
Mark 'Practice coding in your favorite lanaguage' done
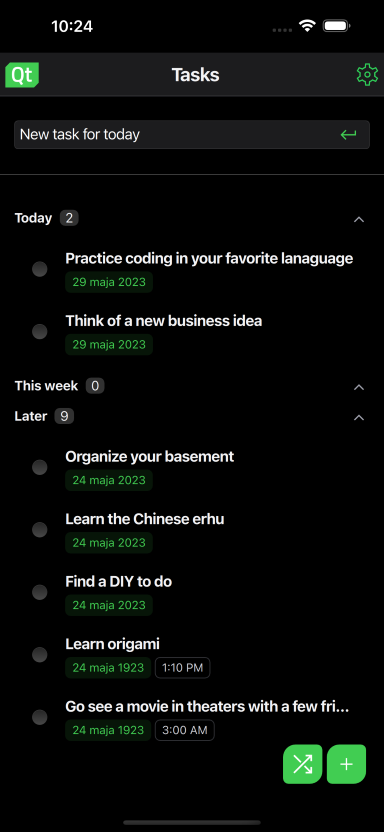point(40,270)
